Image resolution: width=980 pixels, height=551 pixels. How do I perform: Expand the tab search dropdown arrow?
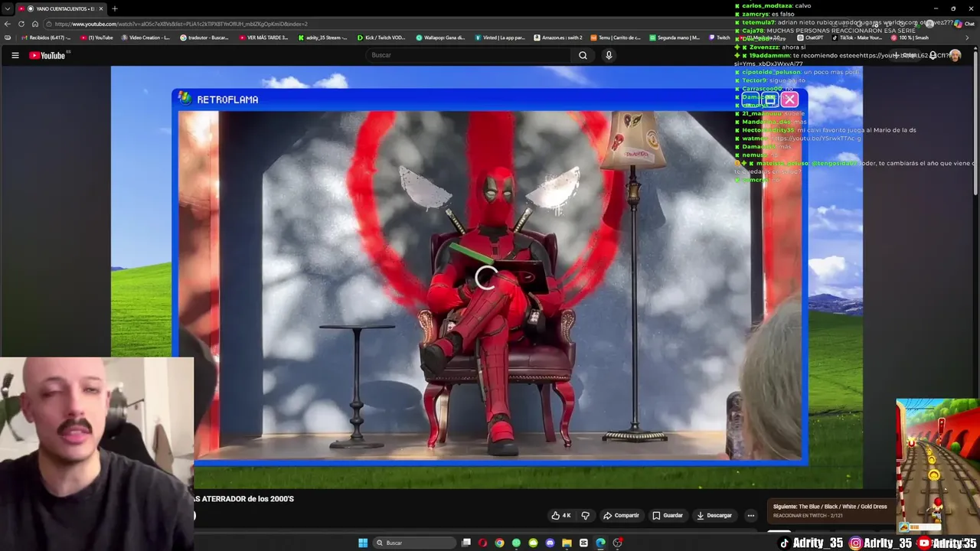[x=7, y=8]
